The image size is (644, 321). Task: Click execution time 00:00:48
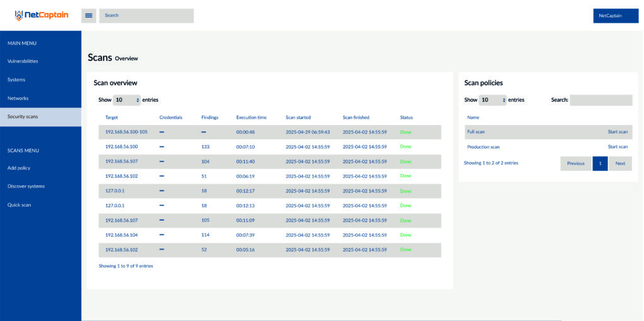pos(246,132)
